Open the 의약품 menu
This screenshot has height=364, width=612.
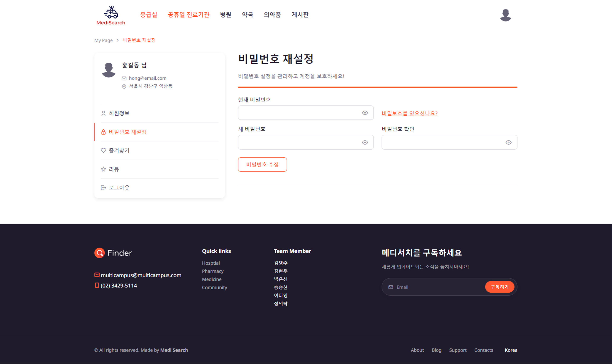click(x=272, y=15)
